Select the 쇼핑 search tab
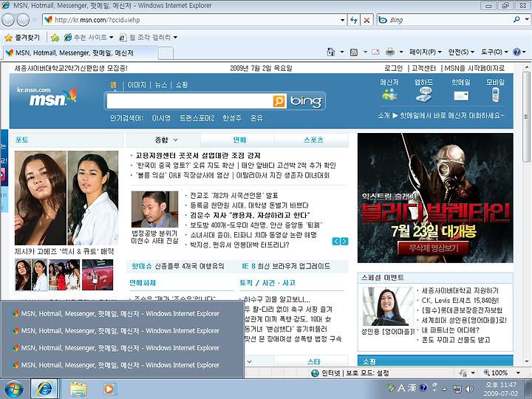This screenshot has width=532, height=399. click(x=182, y=85)
